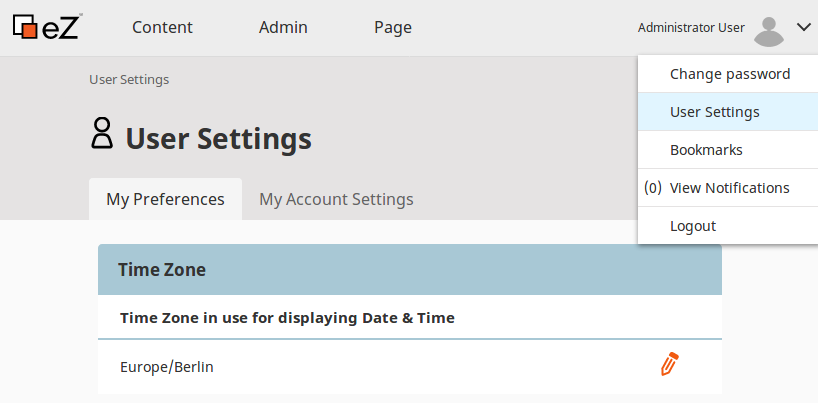818x403 pixels.
Task: Open View Notifications in the user menu
Action: tap(729, 188)
